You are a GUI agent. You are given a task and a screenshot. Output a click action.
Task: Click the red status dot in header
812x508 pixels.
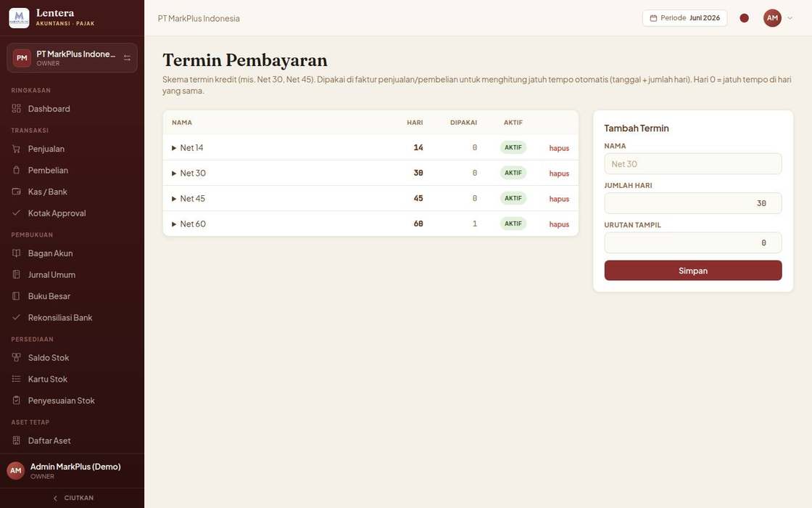tap(744, 18)
